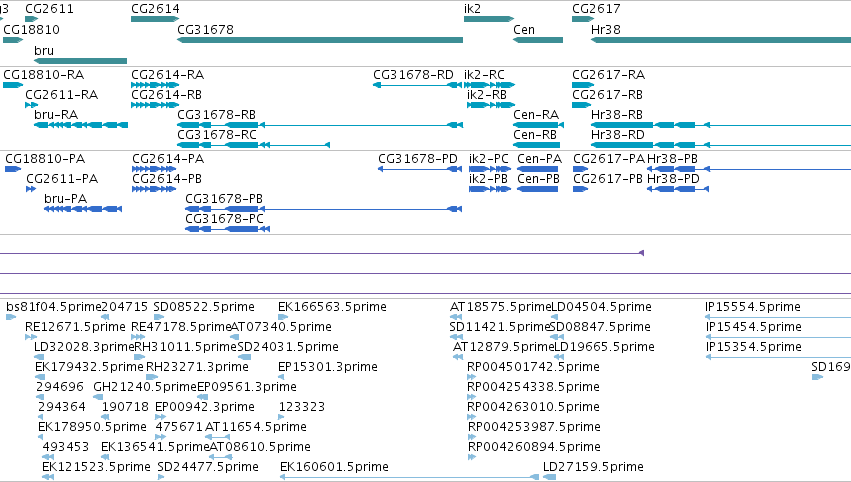
Task: Select EST LD27159.5prime
Action: 550,477
